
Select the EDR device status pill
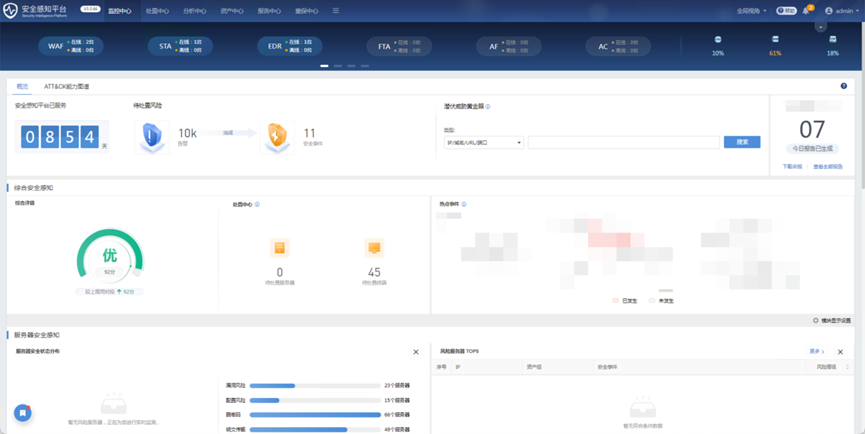coord(290,46)
